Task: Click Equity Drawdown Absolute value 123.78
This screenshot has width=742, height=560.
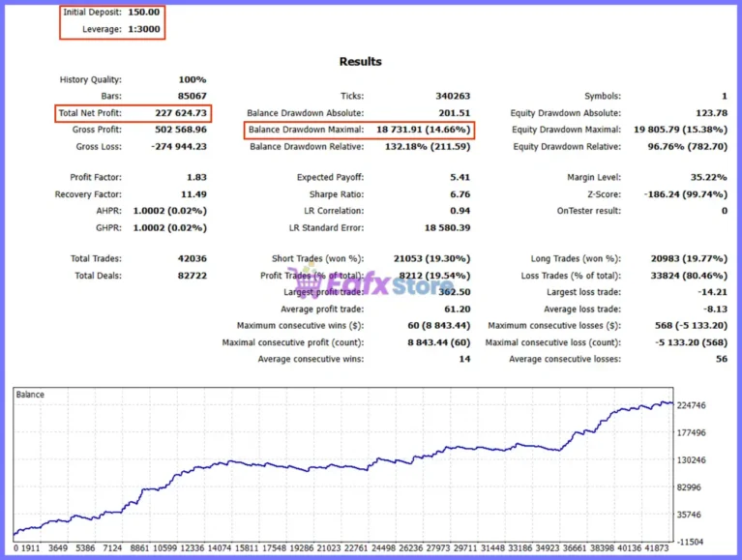Action: (711, 113)
